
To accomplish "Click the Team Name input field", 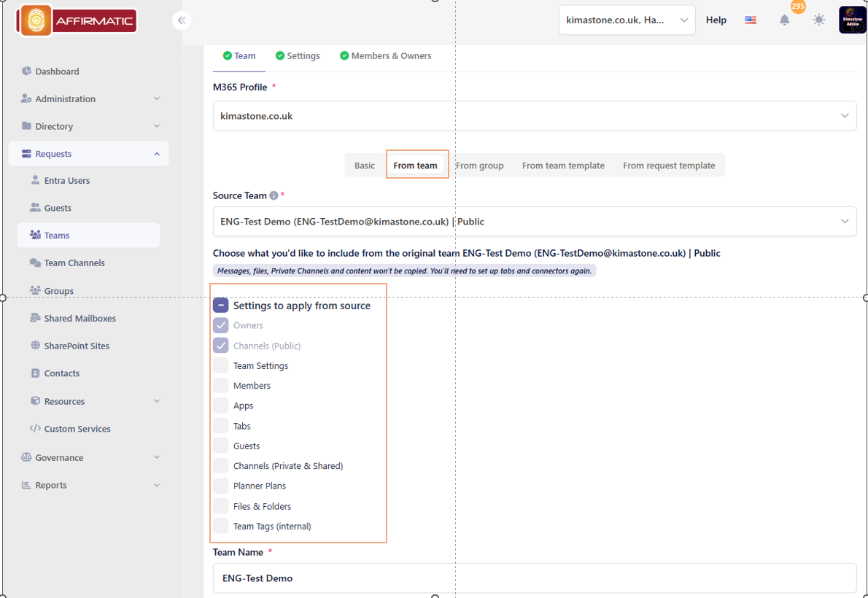I will 534,578.
